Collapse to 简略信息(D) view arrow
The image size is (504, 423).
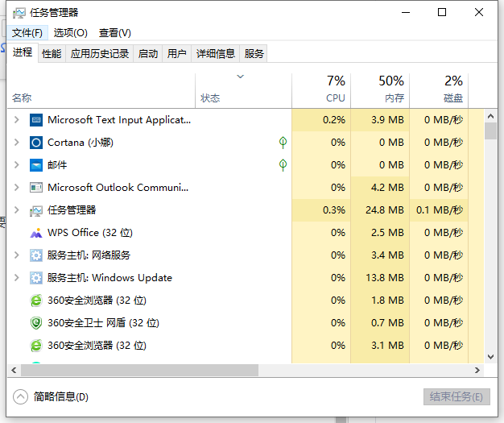[21, 397]
